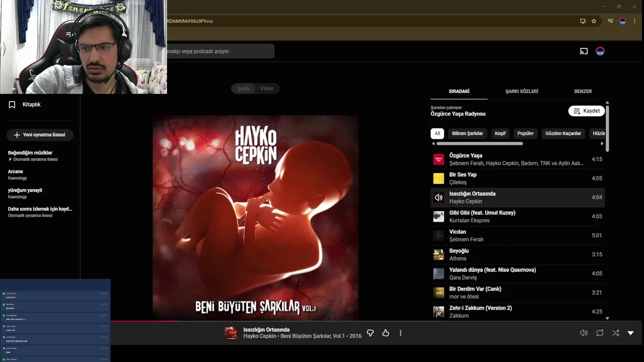Play Gibi Gibi (feat. Umut Kuzey)

tap(518, 217)
